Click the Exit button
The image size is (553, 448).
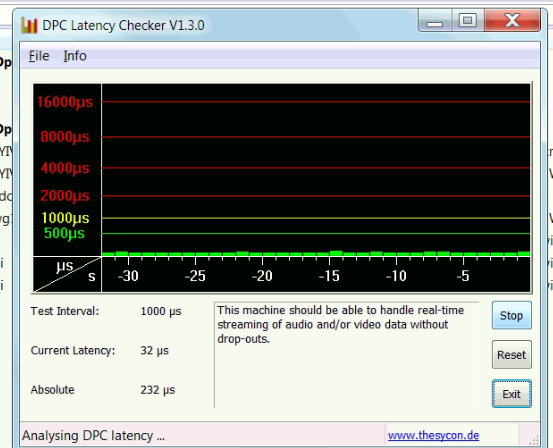[x=511, y=394]
